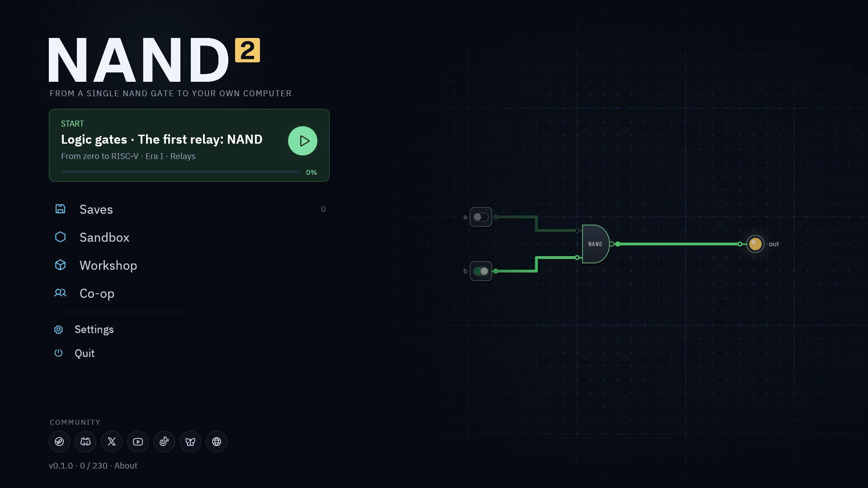Toggle input switch b off
The image size is (868, 488).
coord(481,271)
